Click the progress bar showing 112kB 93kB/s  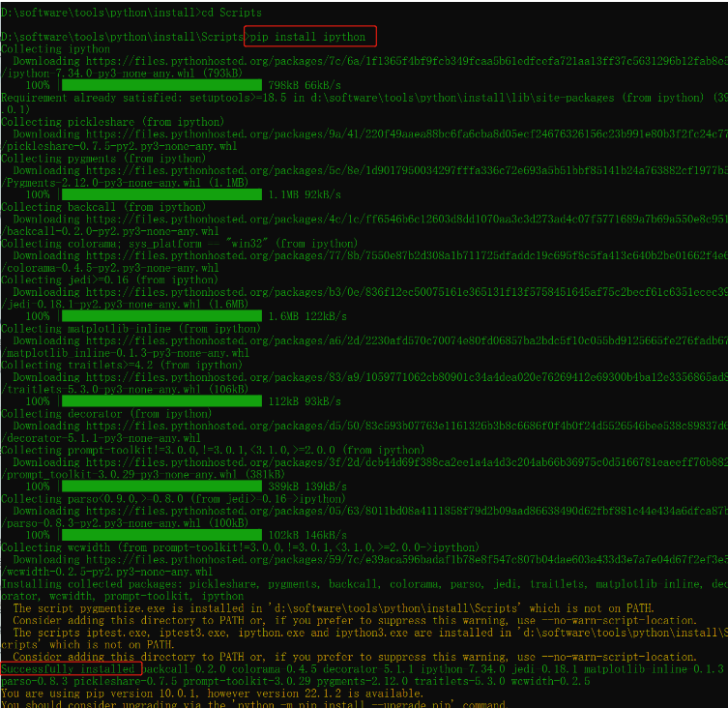pos(161,401)
